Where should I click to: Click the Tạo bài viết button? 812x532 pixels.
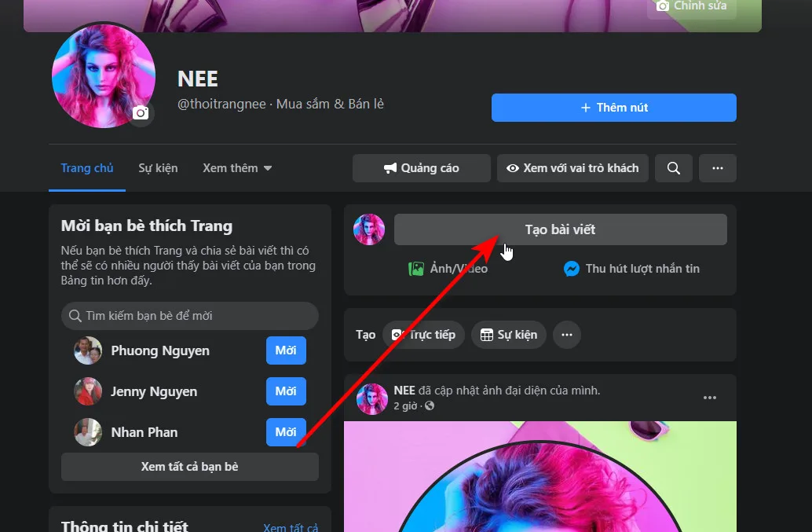pyautogui.click(x=561, y=229)
